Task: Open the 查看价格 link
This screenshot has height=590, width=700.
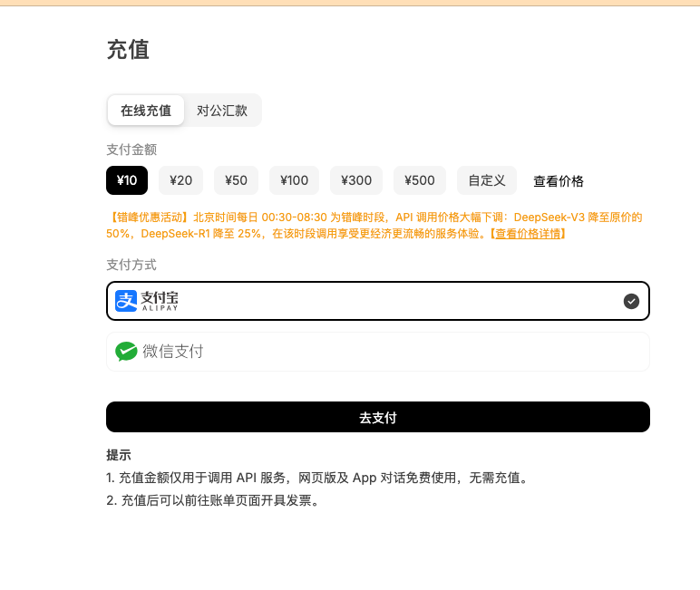Action: [x=558, y=181]
